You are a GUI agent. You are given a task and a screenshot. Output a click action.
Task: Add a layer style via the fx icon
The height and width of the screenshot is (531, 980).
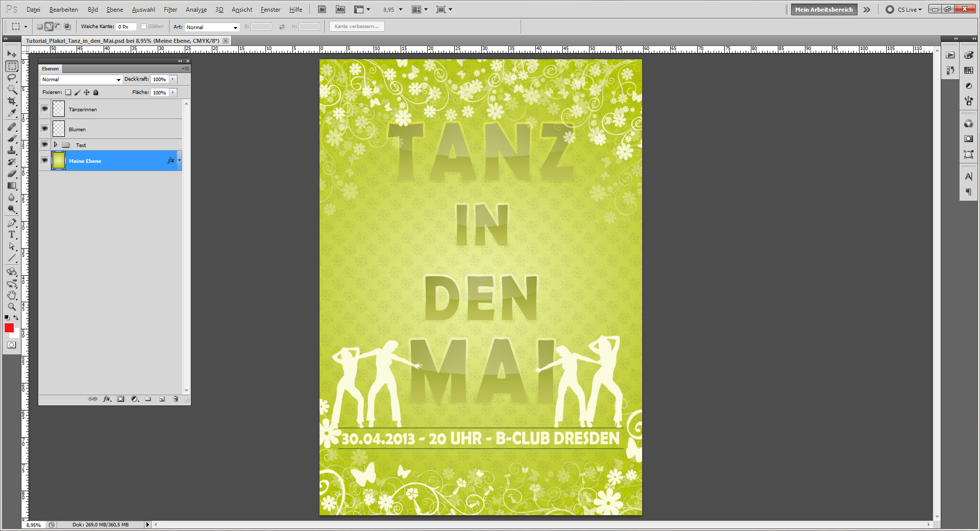(107, 399)
